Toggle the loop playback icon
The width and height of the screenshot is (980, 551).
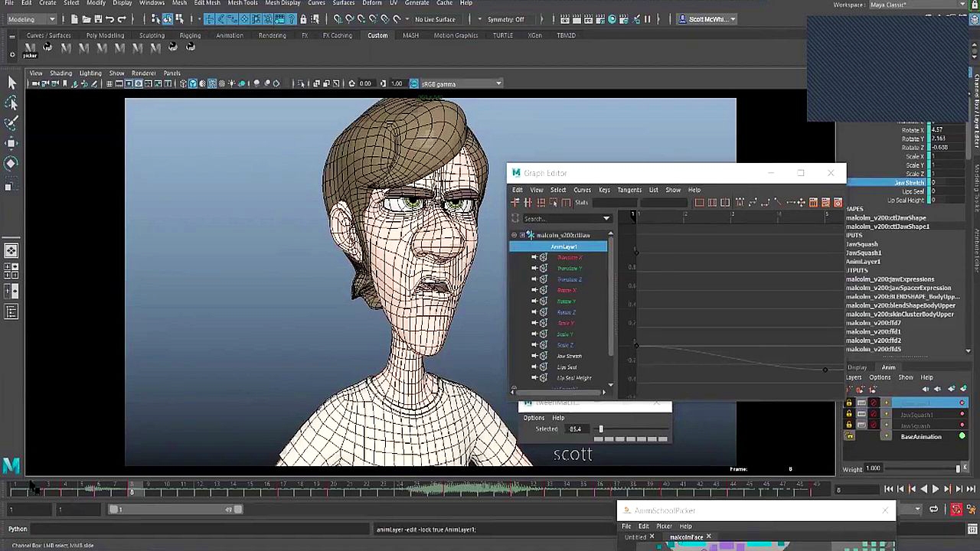pyautogui.click(x=933, y=510)
